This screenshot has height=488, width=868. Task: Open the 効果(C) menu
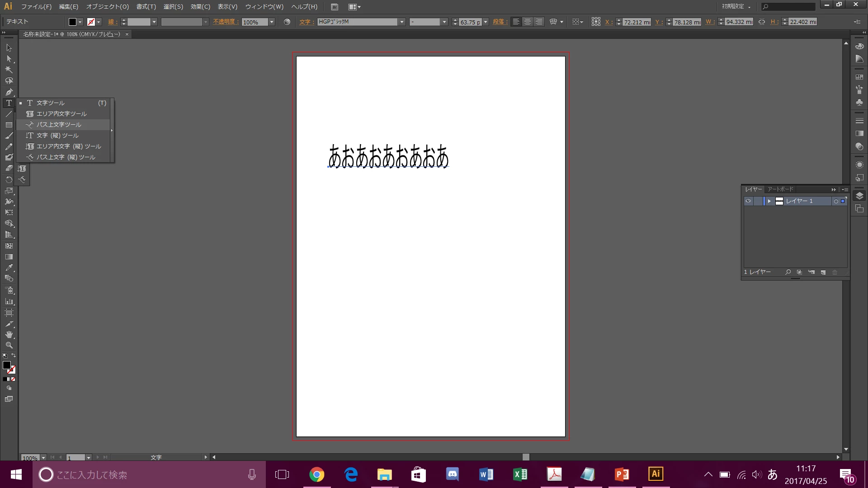[x=200, y=7]
